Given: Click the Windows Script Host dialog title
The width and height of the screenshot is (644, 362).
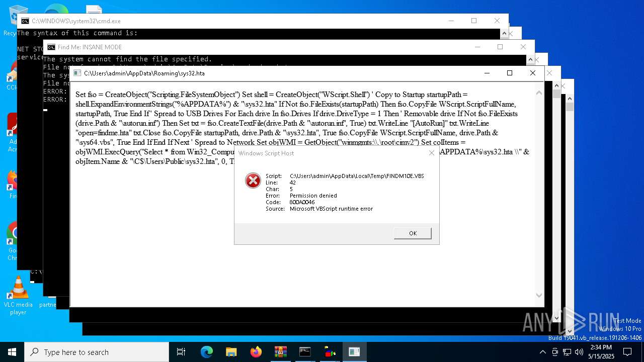Looking at the screenshot, I should [x=266, y=153].
